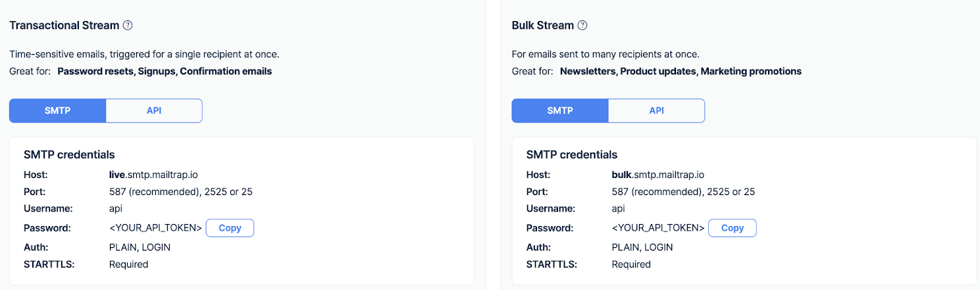Click the Transactional Stream username value "api"

[x=116, y=209]
